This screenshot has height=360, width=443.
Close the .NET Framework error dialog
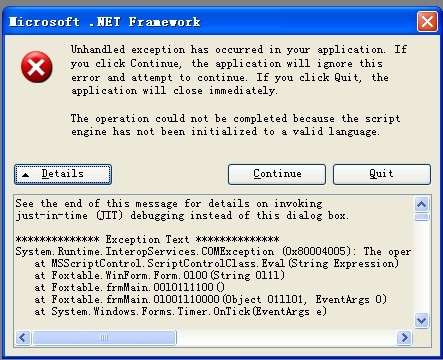427,22
